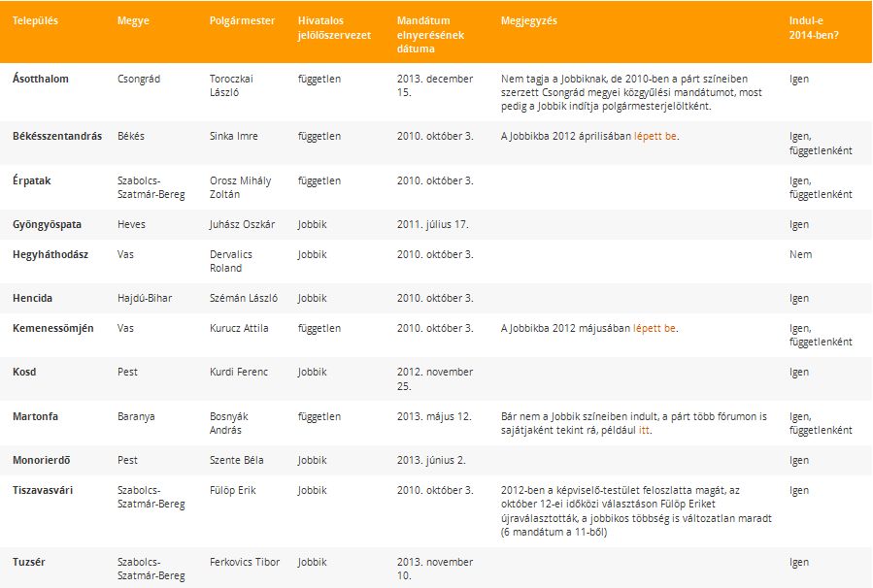Click the Megjegyzés column header

tap(529, 21)
